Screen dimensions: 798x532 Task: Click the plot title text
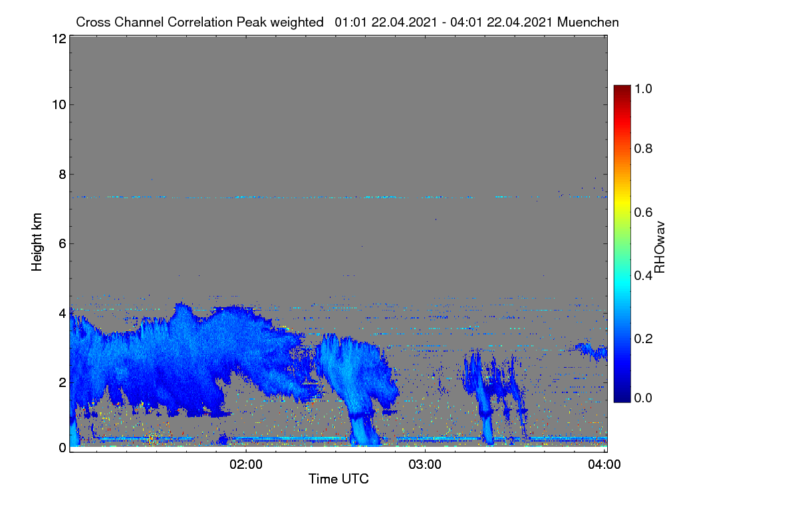pyautogui.click(x=347, y=22)
